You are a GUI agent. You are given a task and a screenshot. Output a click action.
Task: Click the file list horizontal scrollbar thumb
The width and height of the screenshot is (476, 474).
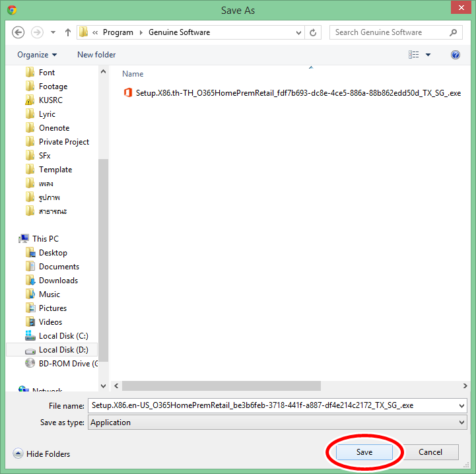221,386
